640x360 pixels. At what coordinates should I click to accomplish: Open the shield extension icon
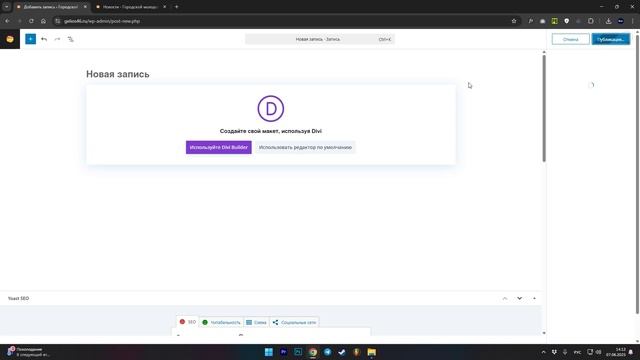(x=567, y=21)
